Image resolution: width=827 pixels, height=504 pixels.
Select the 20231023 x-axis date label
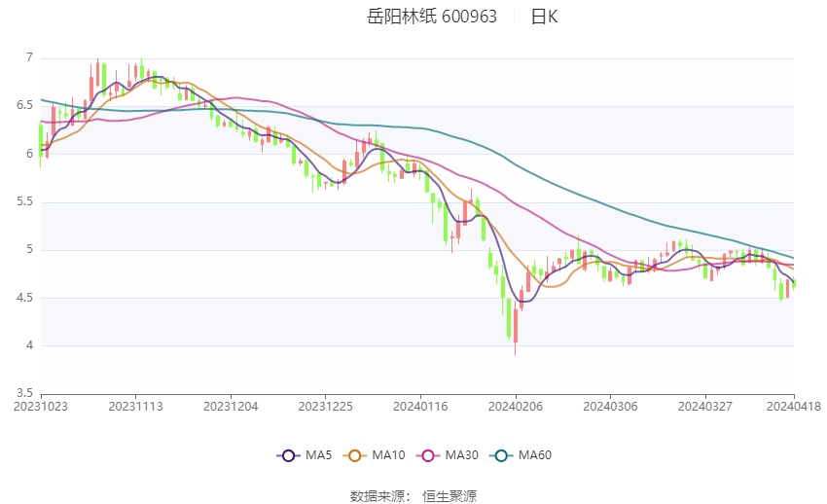pyautogui.click(x=41, y=407)
